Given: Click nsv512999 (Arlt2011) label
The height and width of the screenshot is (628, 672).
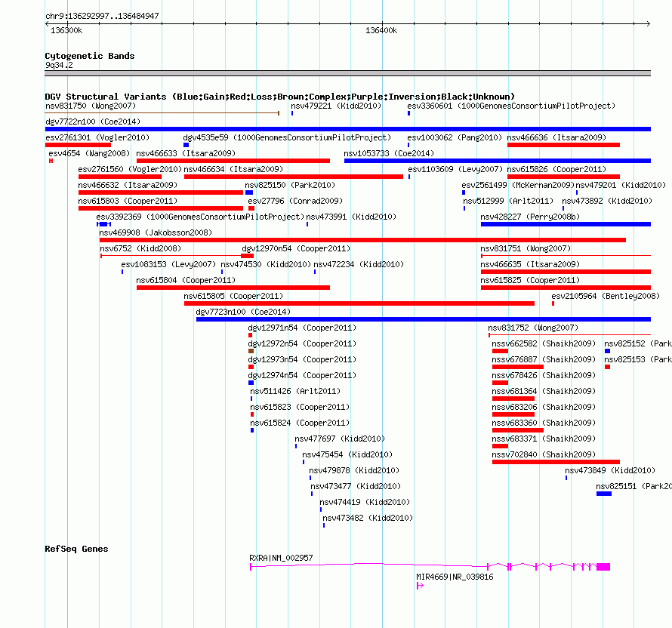Looking at the screenshot, I should (x=508, y=201).
